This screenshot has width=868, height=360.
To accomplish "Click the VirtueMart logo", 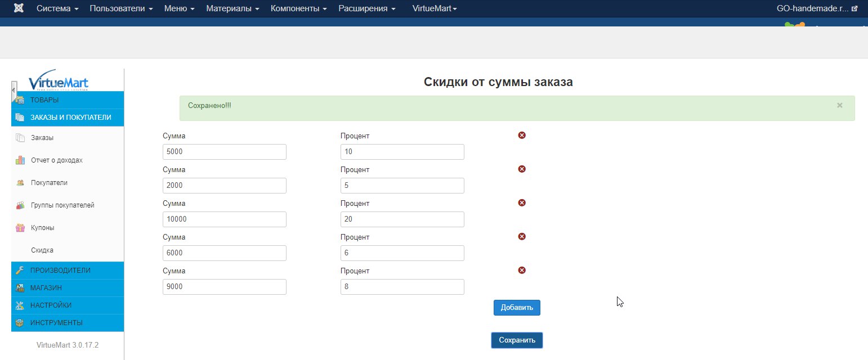I will click(x=59, y=80).
